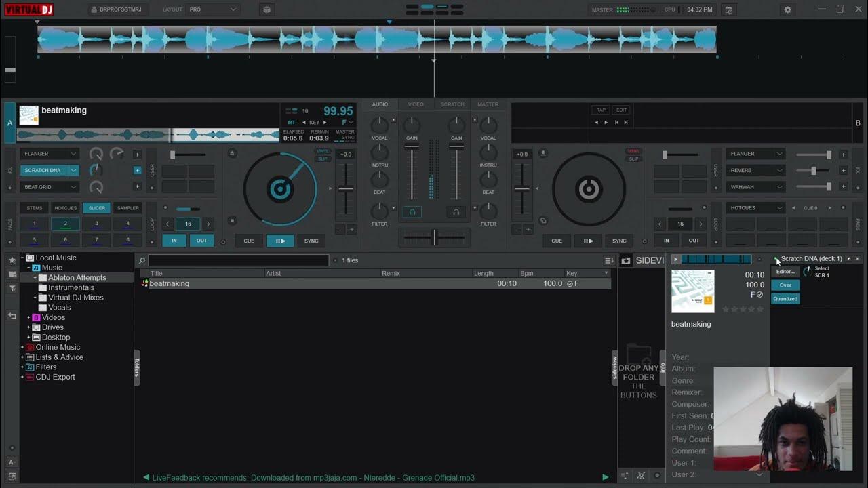Switch to the MASTER mixer tab
This screenshot has width=868, height=488.
pos(488,104)
